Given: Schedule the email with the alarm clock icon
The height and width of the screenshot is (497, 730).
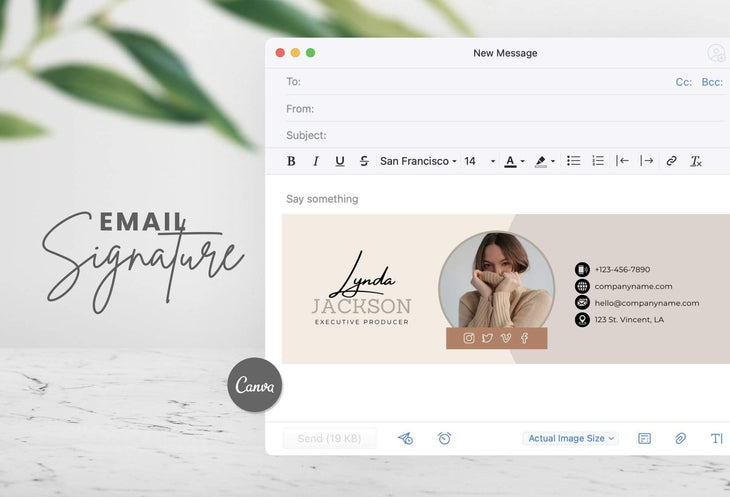Looking at the screenshot, I should point(444,438).
